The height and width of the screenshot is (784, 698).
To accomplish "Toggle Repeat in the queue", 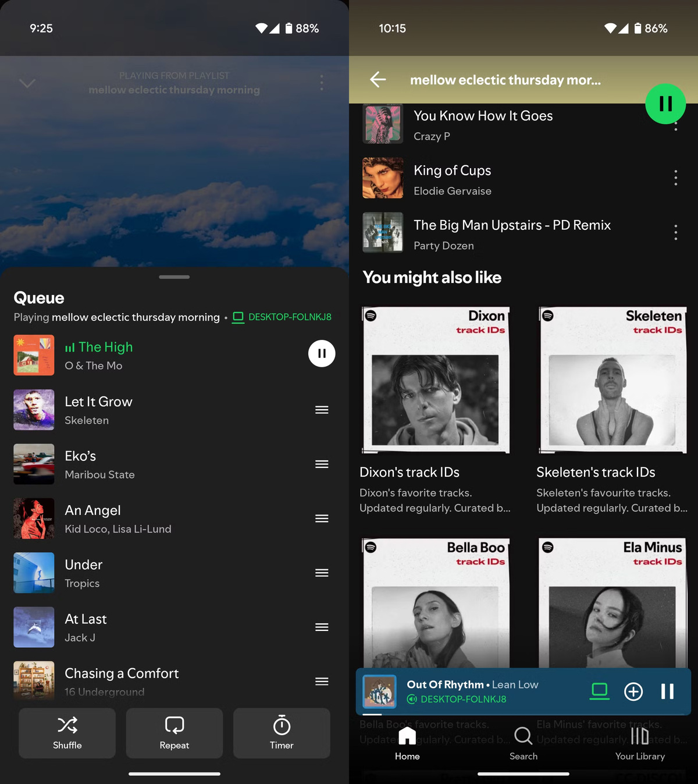I will (x=174, y=733).
